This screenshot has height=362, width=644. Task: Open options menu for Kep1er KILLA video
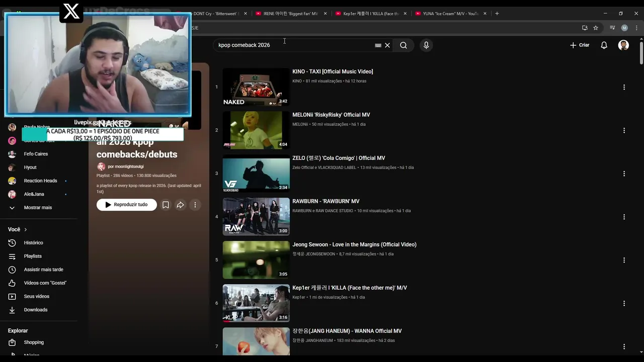click(x=624, y=303)
